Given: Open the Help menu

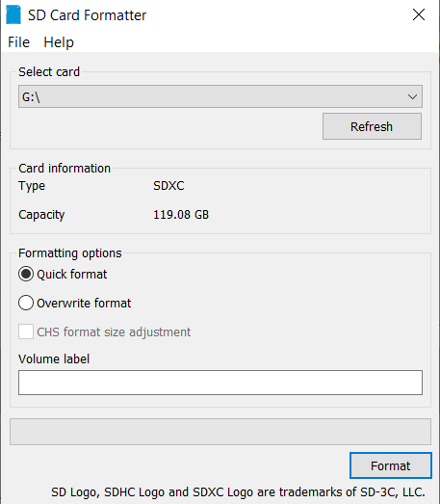Looking at the screenshot, I should click(x=59, y=42).
